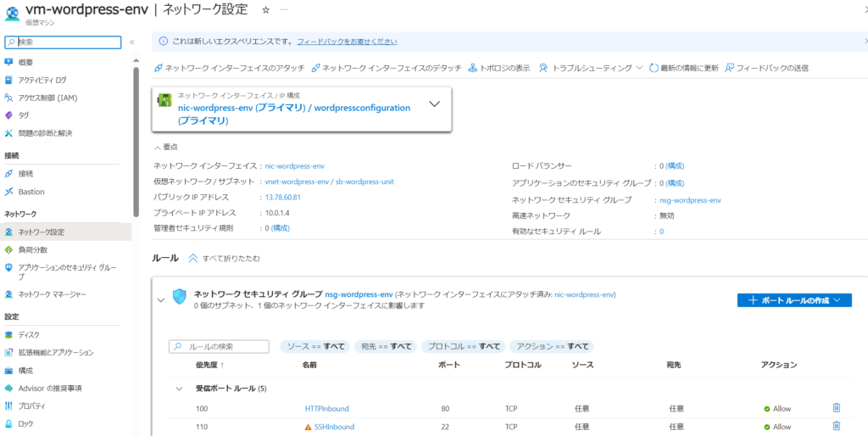
Task: Click the アプリケーションのセキュリティ グループ shield icon
Action: tap(8, 267)
